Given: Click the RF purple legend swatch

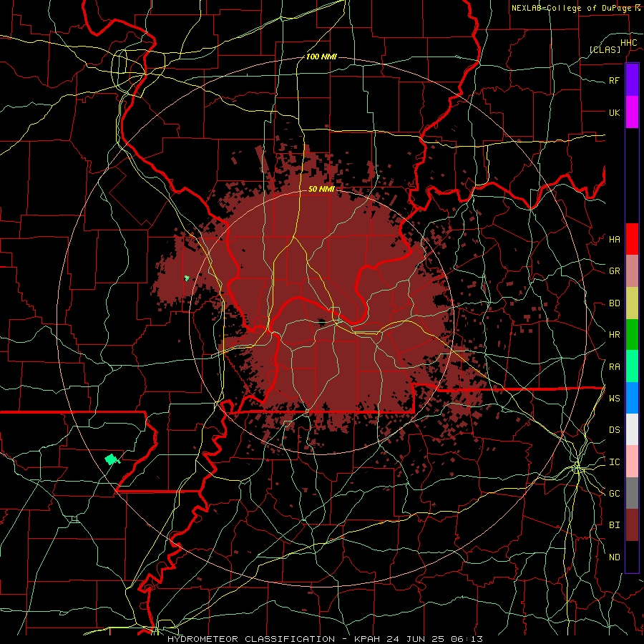Looking at the screenshot, I should [632, 80].
